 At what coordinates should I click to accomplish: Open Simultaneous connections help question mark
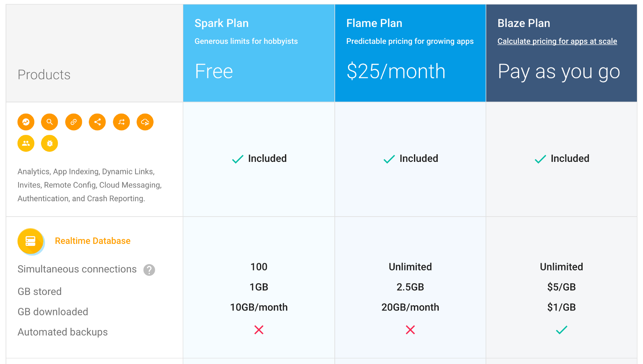click(x=149, y=270)
